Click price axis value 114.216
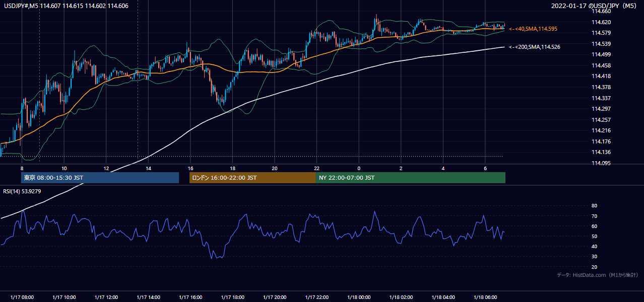644x302 pixels. (602, 130)
